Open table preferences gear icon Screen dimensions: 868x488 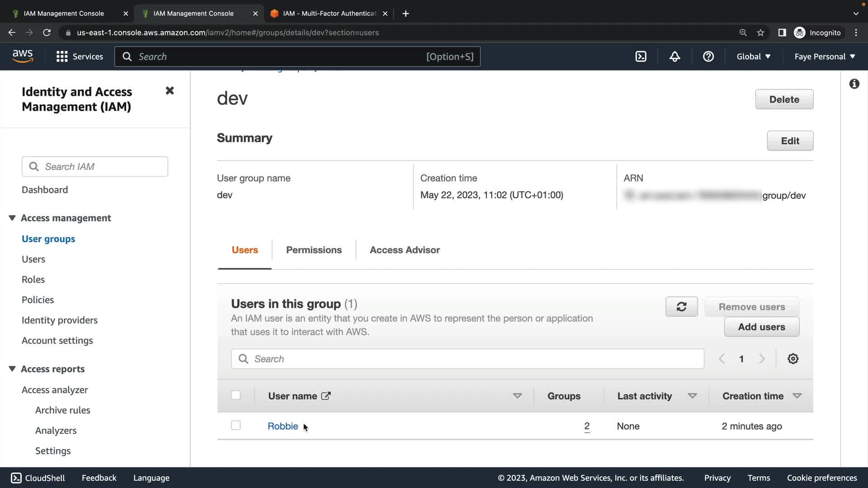pos(793,359)
